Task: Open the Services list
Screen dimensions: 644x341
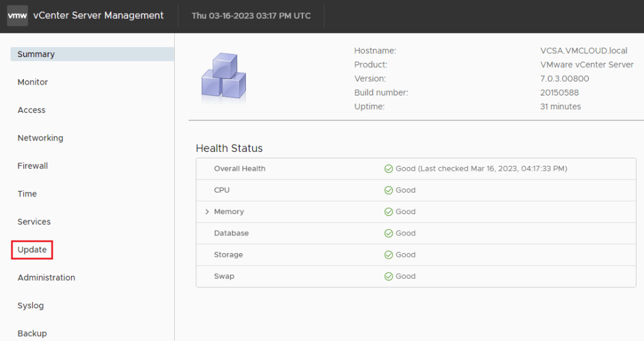Action: coord(34,222)
